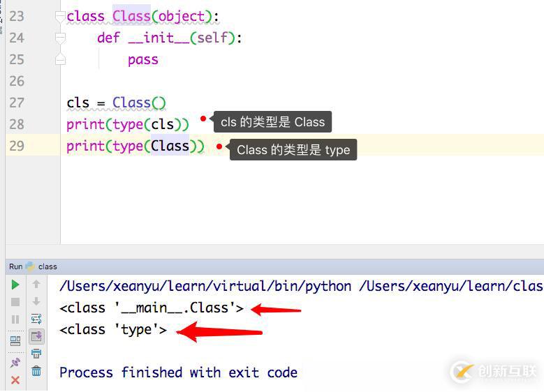Click fold end marker on line 25
This screenshot has height=392, width=544.
coord(60,59)
